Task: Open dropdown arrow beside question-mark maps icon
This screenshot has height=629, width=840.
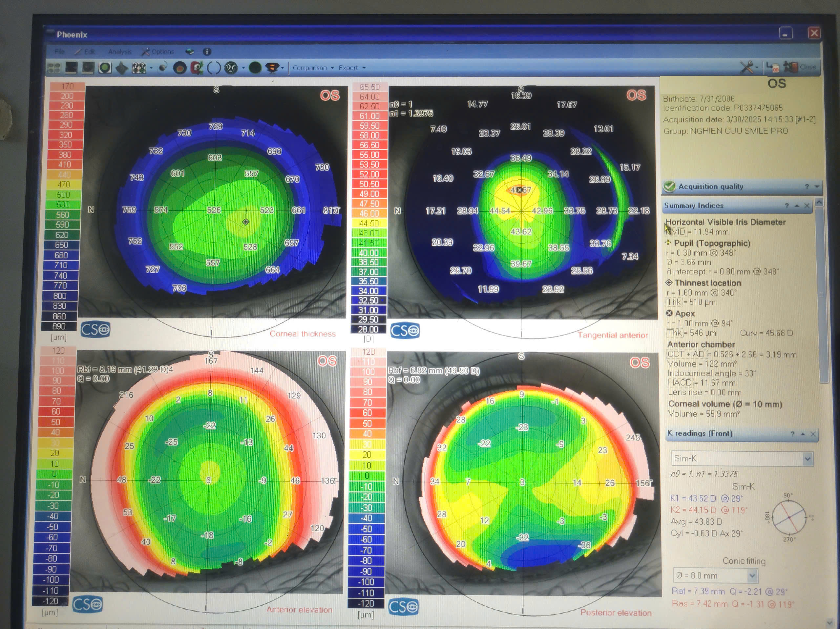Action: point(151,68)
